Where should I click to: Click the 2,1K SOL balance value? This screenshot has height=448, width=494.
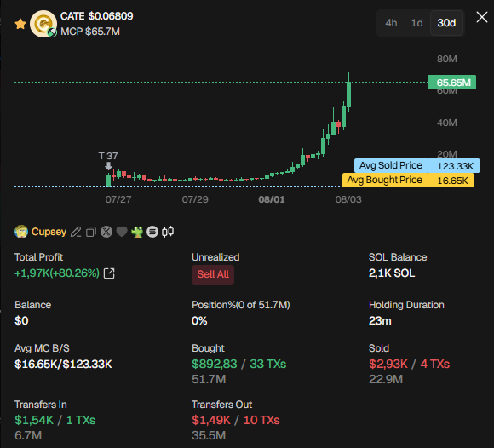[x=392, y=273]
